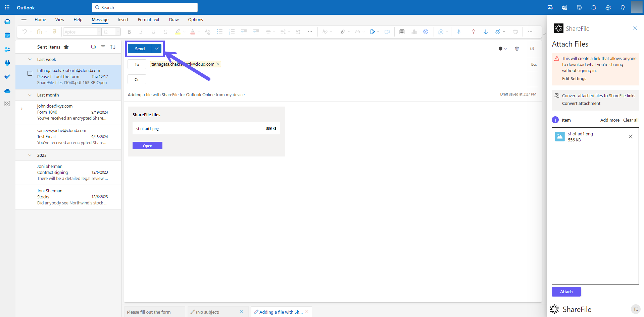
Task: Open Calendar from the left sidebar
Action: pos(7,35)
